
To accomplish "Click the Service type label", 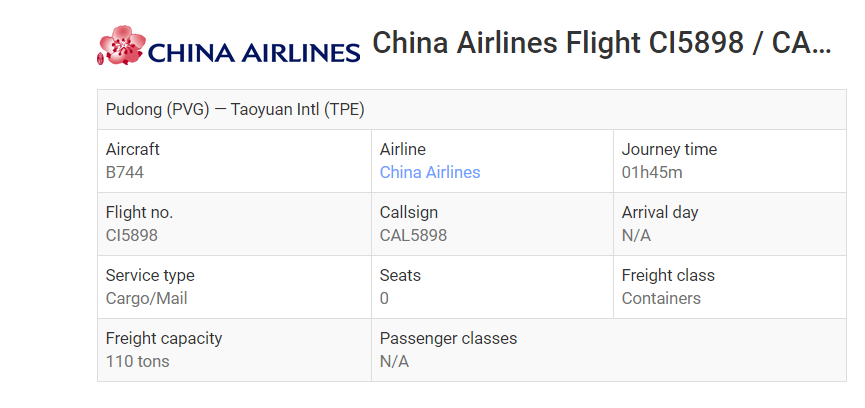I will point(150,275).
